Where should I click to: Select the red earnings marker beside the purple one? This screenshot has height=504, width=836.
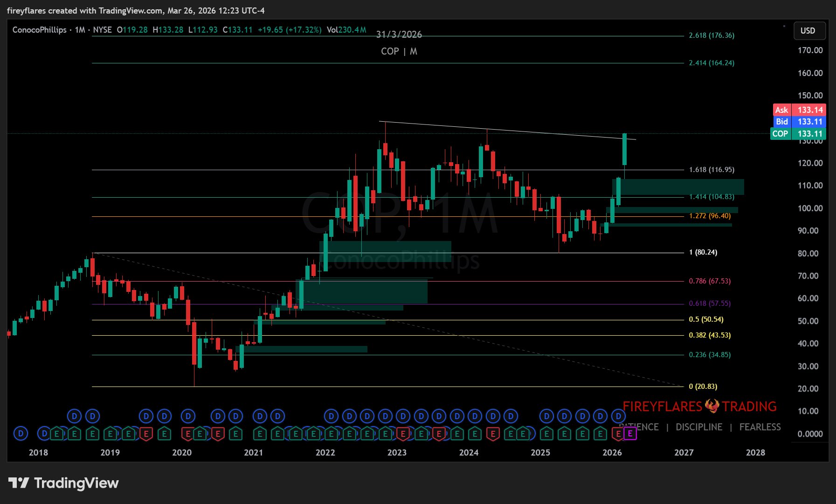(618, 434)
